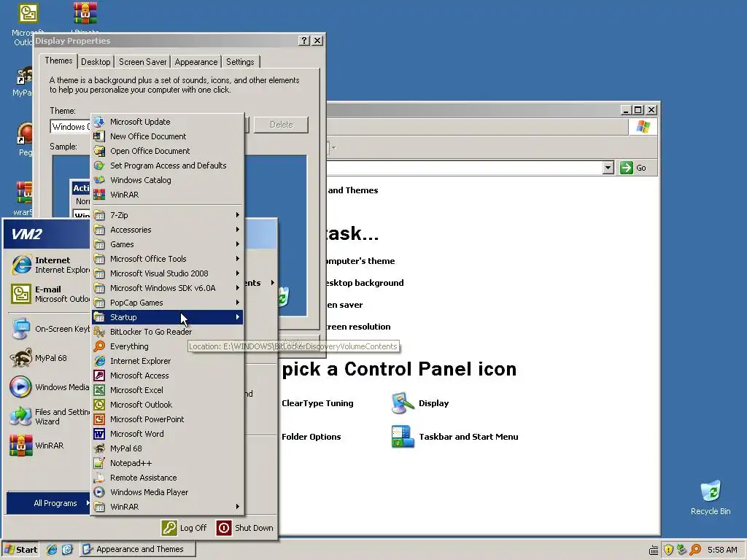Open address bar dropdown in Control Panel

coord(608,168)
